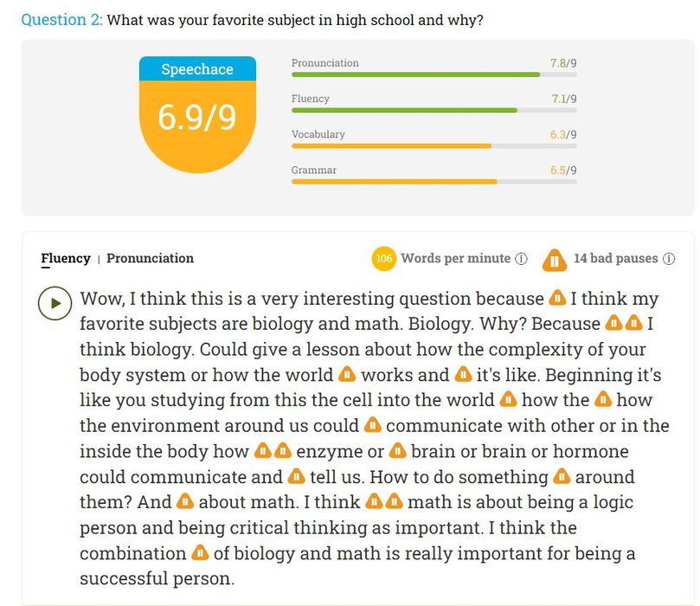Select the Fluency tab
This screenshot has width=700, height=606.
(66, 258)
